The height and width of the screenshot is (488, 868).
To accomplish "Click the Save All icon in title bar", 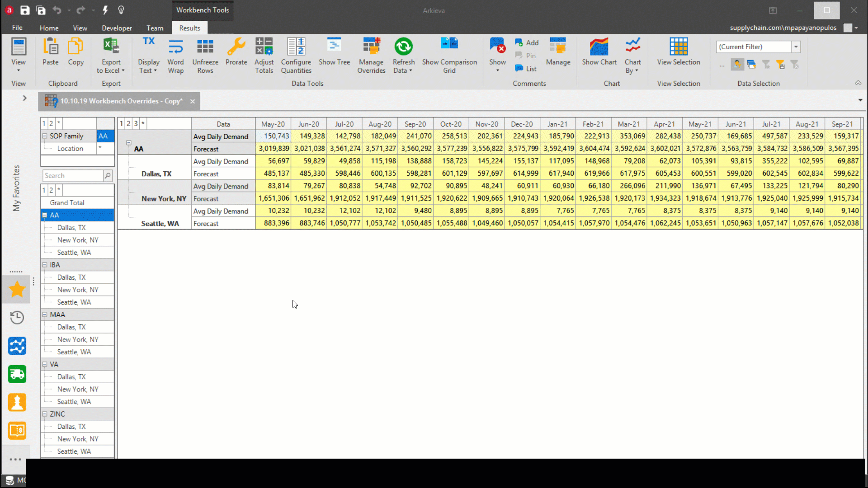I will 41,10.
